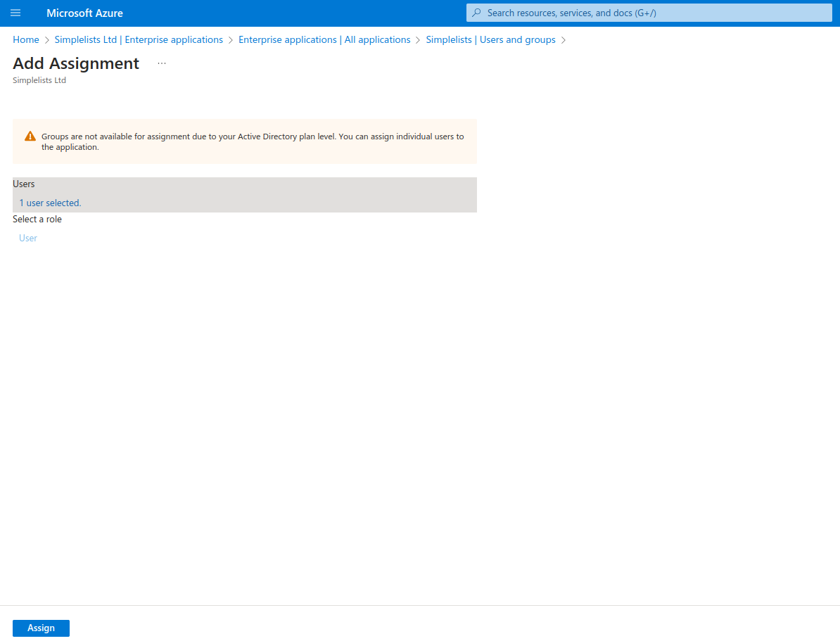Click the 'Simplelists Ltd' subtitle text
The image size is (840, 641).
click(39, 80)
